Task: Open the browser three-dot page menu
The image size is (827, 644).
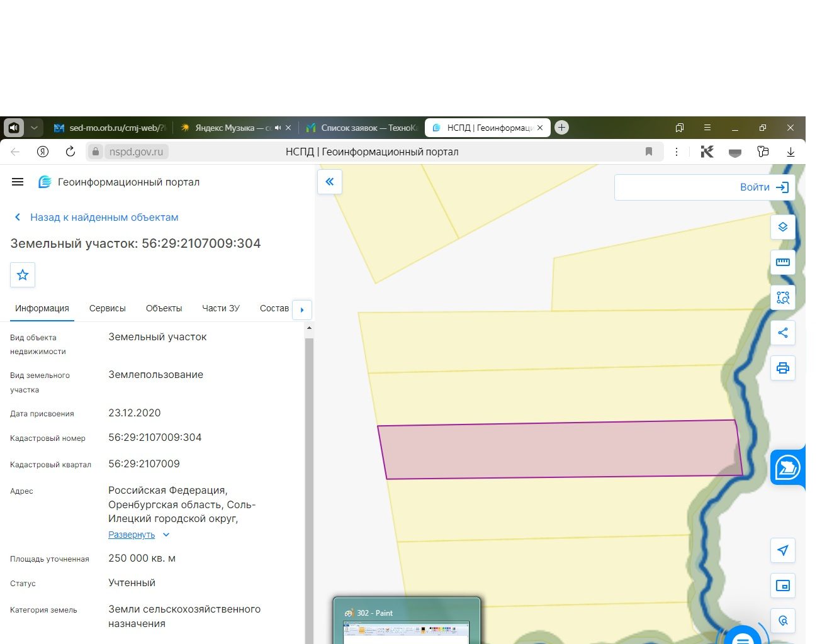Action: coord(677,152)
